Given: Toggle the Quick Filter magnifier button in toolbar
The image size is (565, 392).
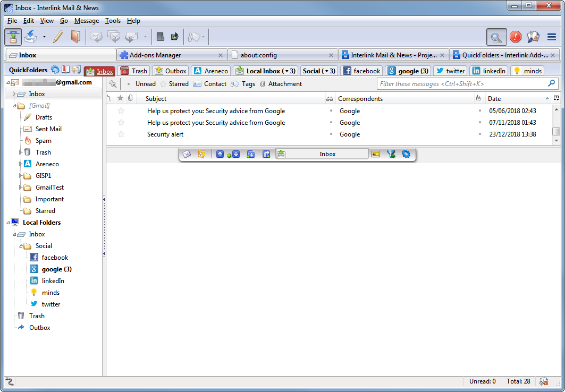Looking at the screenshot, I should pos(496,37).
